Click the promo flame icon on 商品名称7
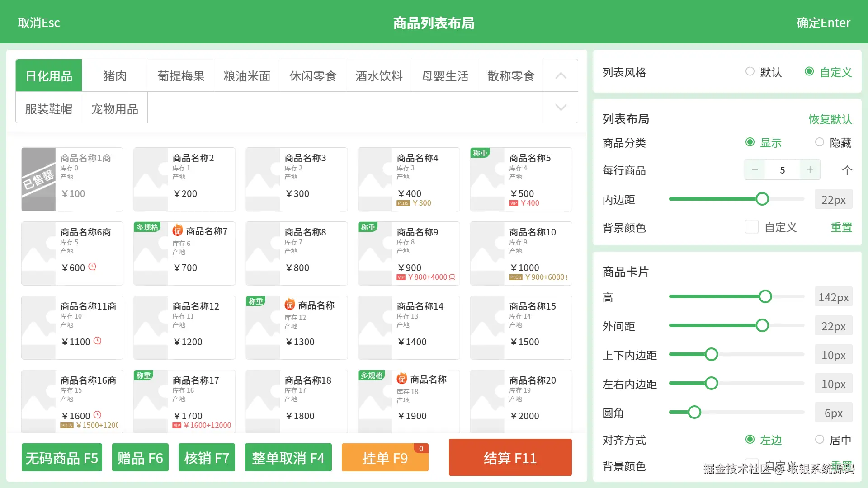 [x=177, y=230]
